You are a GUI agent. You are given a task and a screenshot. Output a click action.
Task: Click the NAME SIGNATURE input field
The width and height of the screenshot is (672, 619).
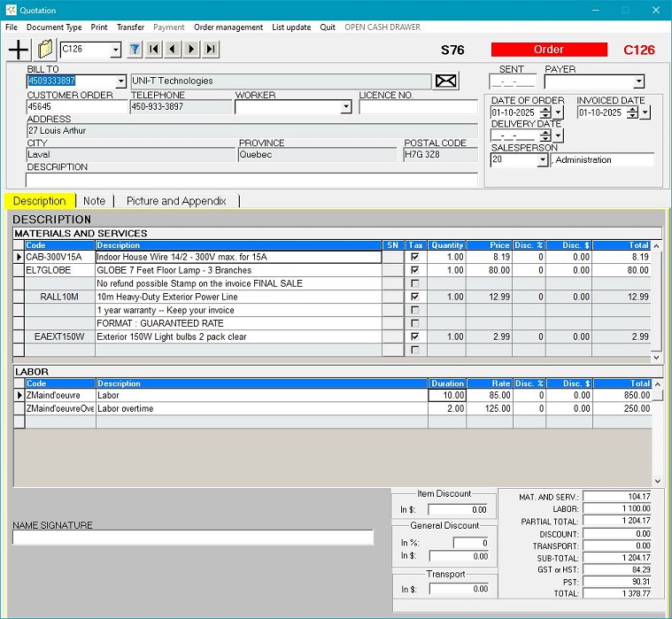pyautogui.click(x=193, y=538)
